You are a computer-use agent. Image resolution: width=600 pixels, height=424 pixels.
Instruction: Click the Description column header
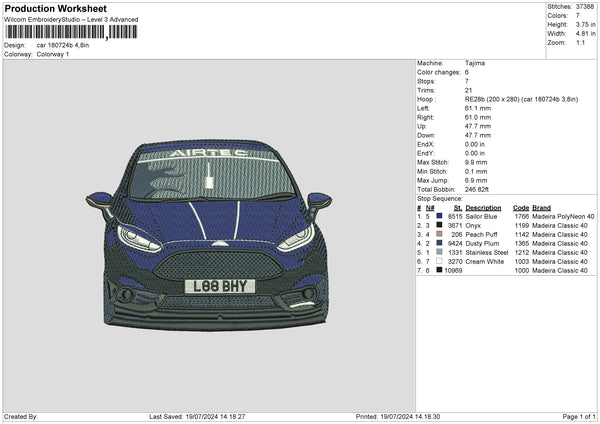[x=483, y=208]
